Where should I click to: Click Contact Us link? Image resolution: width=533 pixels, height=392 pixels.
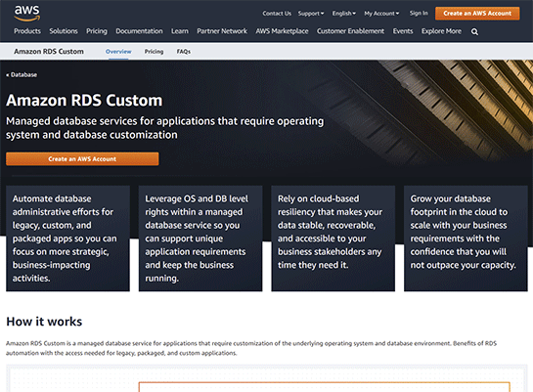click(x=277, y=14)
